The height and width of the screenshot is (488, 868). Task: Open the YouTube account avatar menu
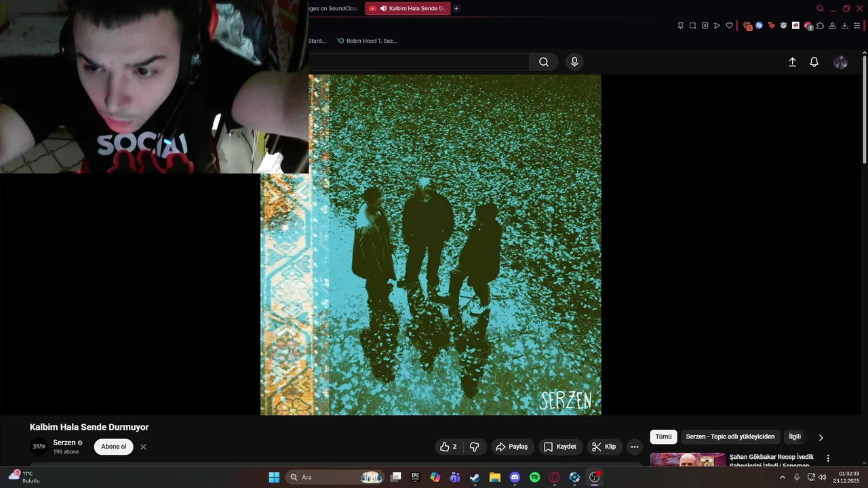[x=840, y=62]
